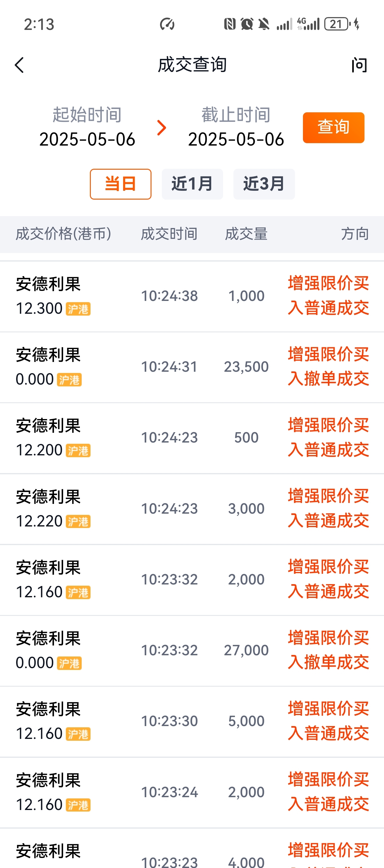Select the 当日 filter
Viewport: 384px width, 868px height.
point(120,184)
